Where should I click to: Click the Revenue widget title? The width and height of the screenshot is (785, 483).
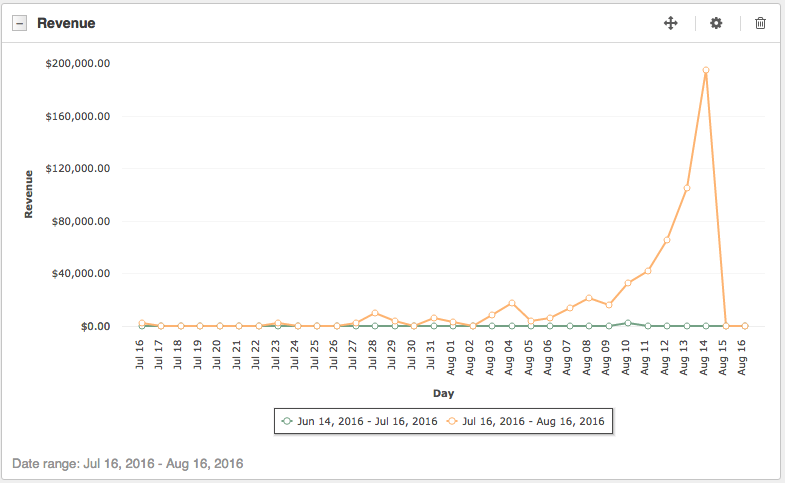click(x=66, y=24)
